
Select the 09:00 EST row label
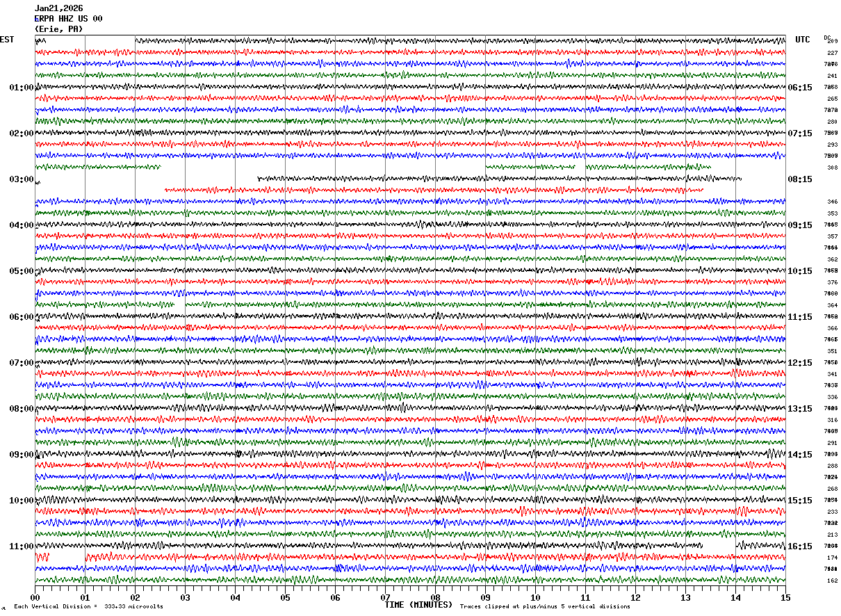(x=22, y=455)
